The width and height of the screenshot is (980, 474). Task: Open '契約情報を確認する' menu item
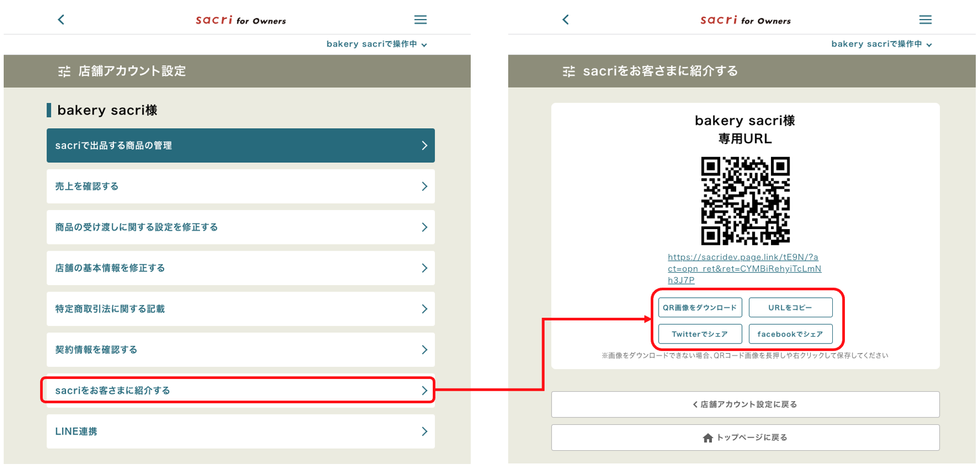[x=241, y=349]
